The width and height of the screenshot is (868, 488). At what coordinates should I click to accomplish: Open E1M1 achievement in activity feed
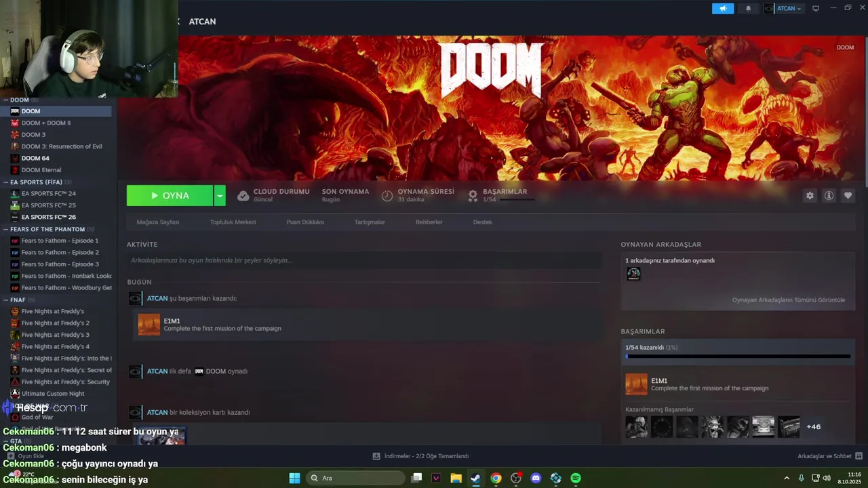point(367,325)
